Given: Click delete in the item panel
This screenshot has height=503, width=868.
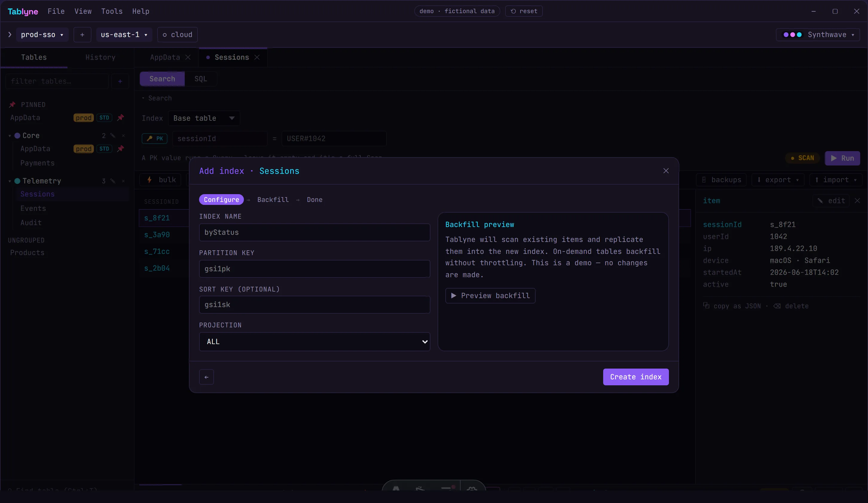Looking at the screenshot, I should (791, 306).
